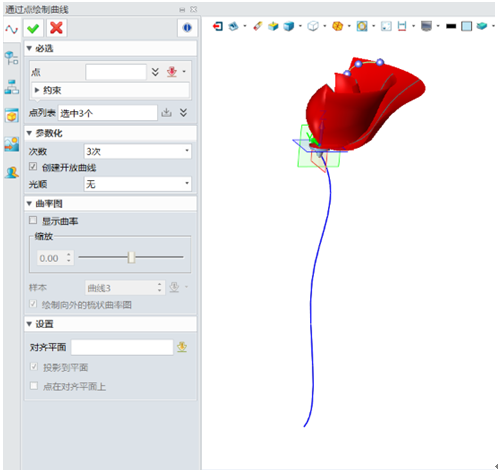
Task: Select the curve-through-points tab icon
Action: (x=12, y=29)
